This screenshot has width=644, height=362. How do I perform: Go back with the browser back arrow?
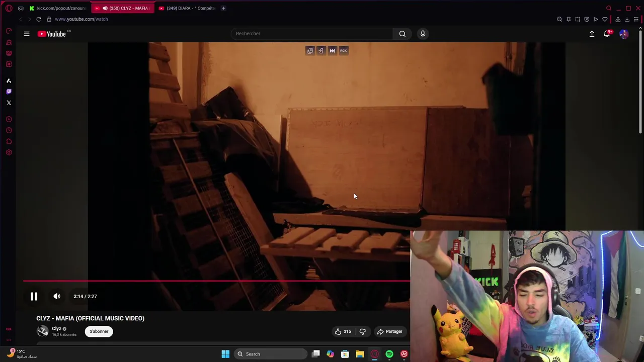21,19
